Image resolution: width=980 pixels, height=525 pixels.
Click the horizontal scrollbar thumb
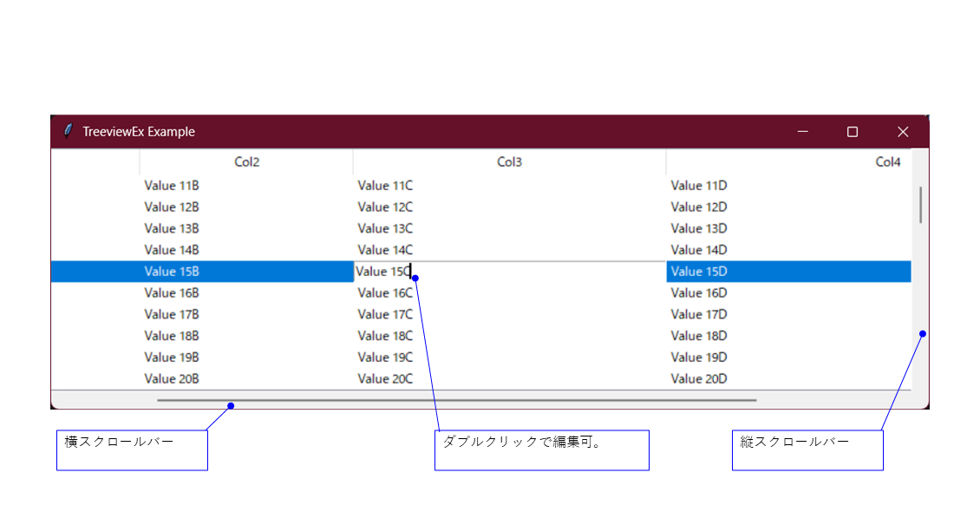pyautogui.click(x=457, y=398)
